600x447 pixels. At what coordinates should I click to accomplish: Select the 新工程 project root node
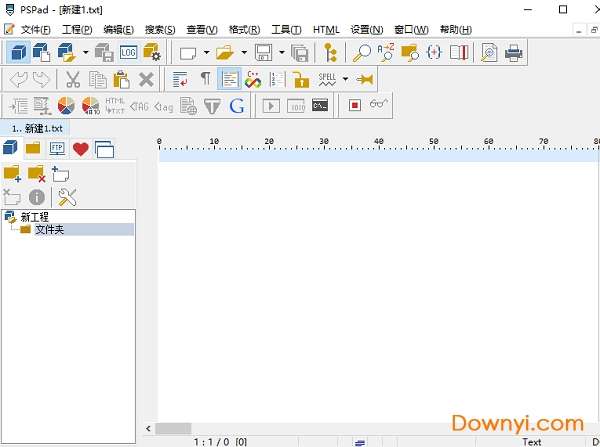34,216
